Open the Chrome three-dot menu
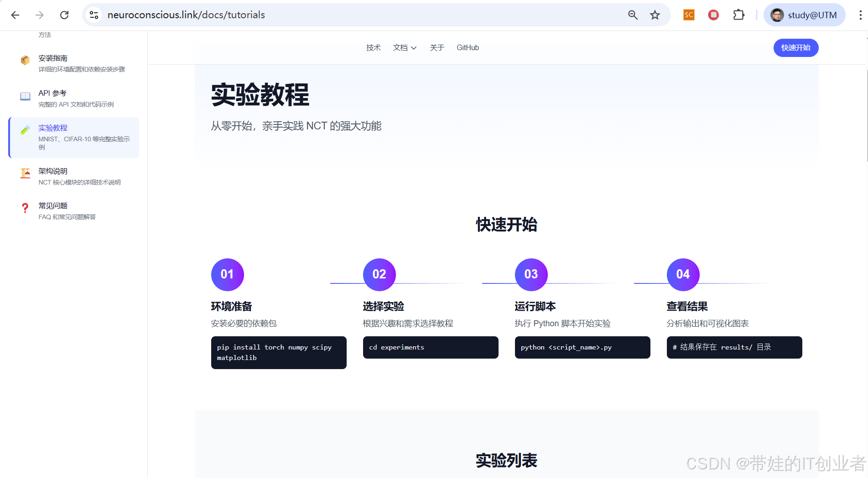Screen dimensions: 868x478 click(x=859, y=15)
